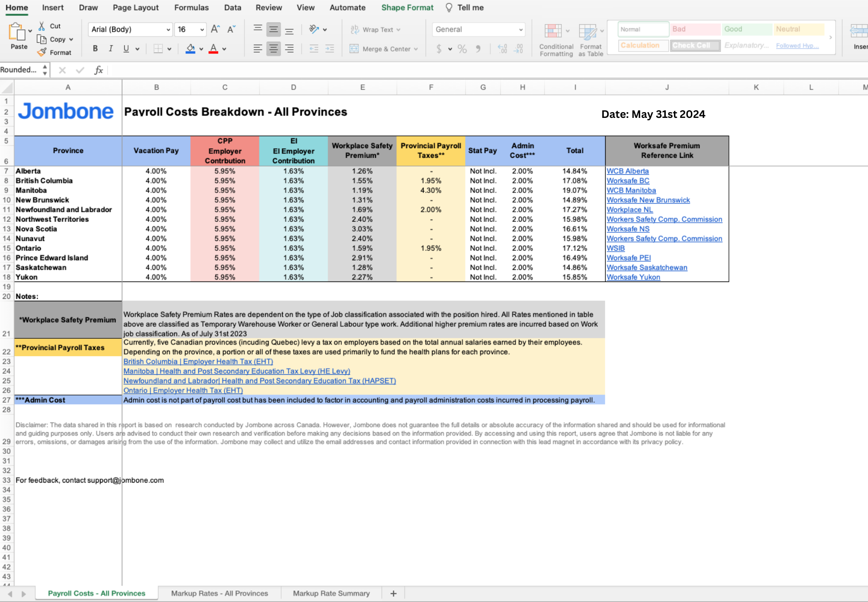The width and height of the screenshot is (868, 602).
Task: Open Format as Table
Action: tap(591, 40)
